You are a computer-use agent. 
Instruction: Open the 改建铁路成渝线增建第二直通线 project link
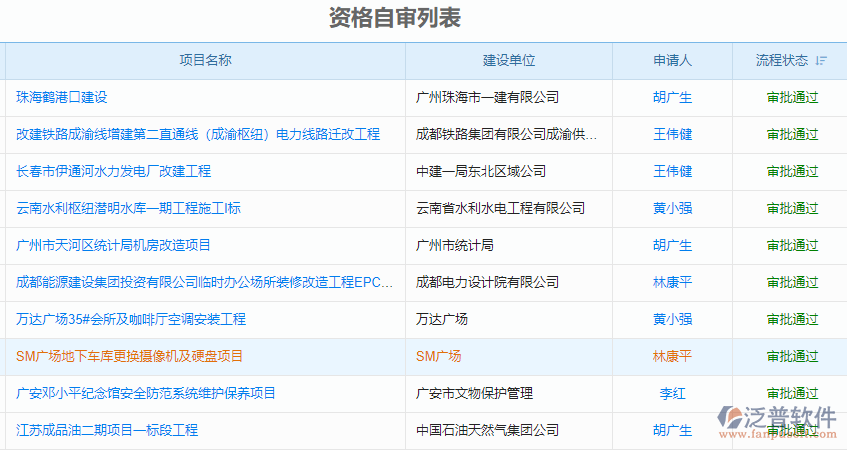(x=198, y=135)
